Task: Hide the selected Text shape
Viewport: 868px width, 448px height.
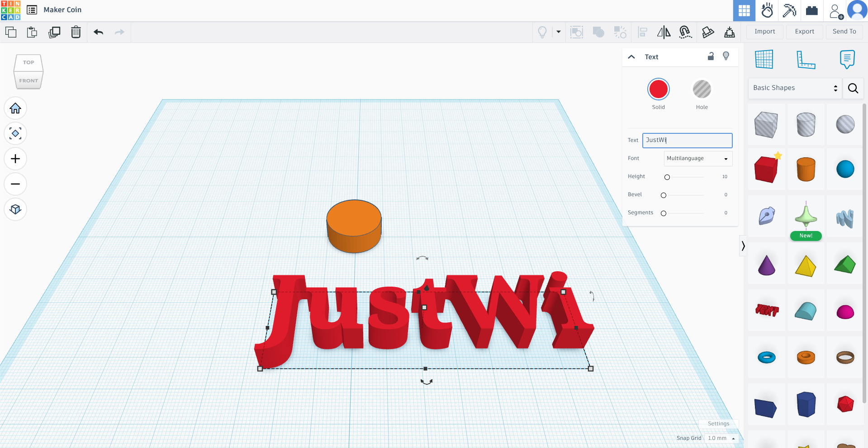Action: tap(726, 56)
